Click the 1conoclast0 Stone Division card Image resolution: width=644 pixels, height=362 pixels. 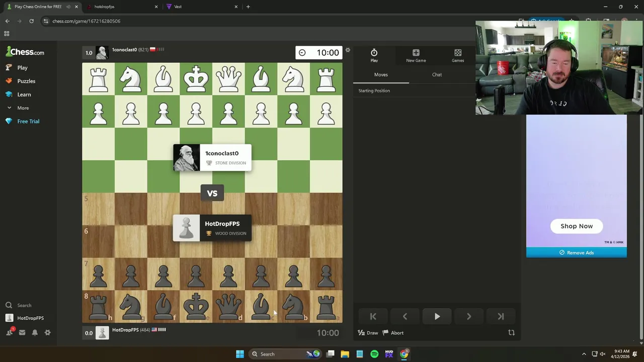tap(212, 158)
